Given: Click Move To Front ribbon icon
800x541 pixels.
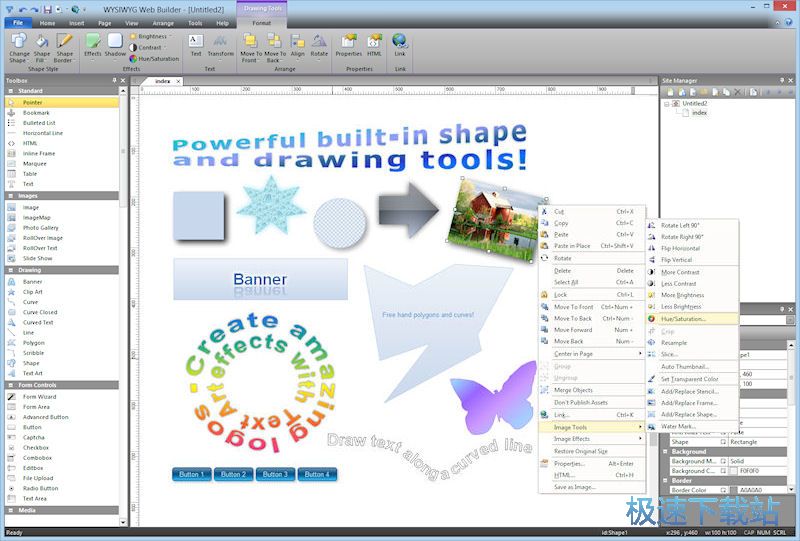Looking at the screenshot, I should 251,48.
